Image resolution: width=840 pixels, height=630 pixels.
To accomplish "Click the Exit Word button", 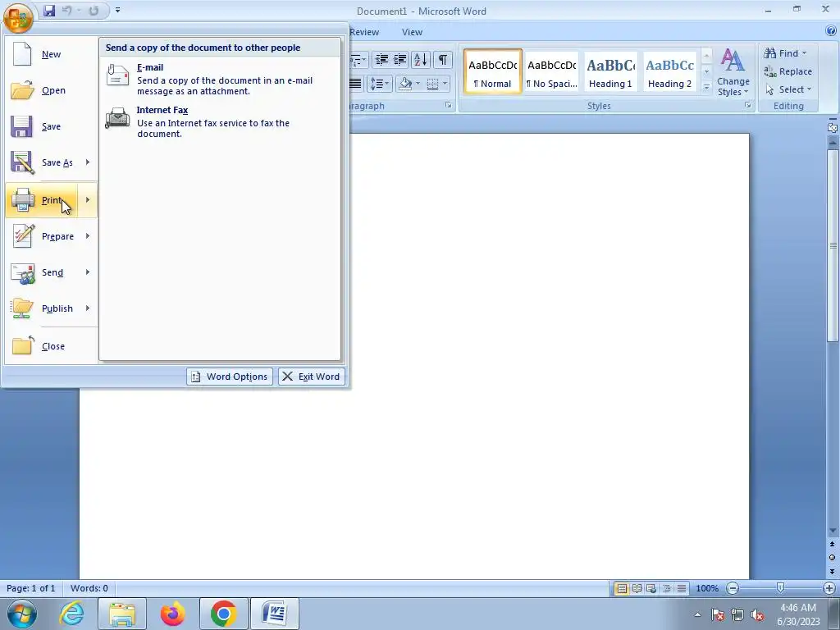I will click(311, 377).
